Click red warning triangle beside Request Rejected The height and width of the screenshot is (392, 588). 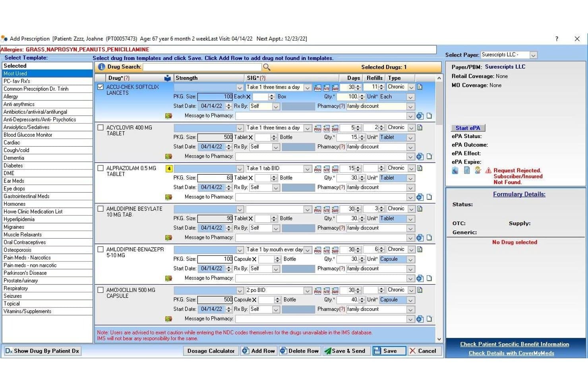[x=488, y=170]
